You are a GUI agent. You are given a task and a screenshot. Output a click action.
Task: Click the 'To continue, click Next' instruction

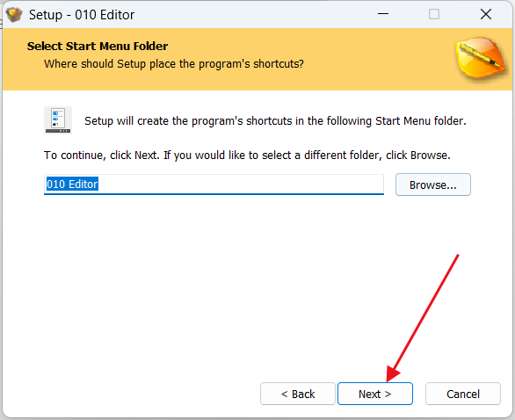(x=247, y=155)
